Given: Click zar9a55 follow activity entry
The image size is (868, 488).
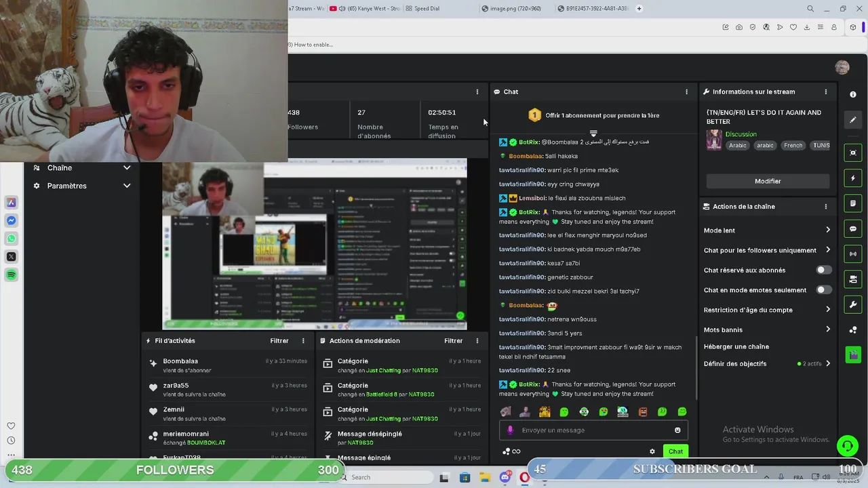Looking at the screenshot, I should pos(228,390).
